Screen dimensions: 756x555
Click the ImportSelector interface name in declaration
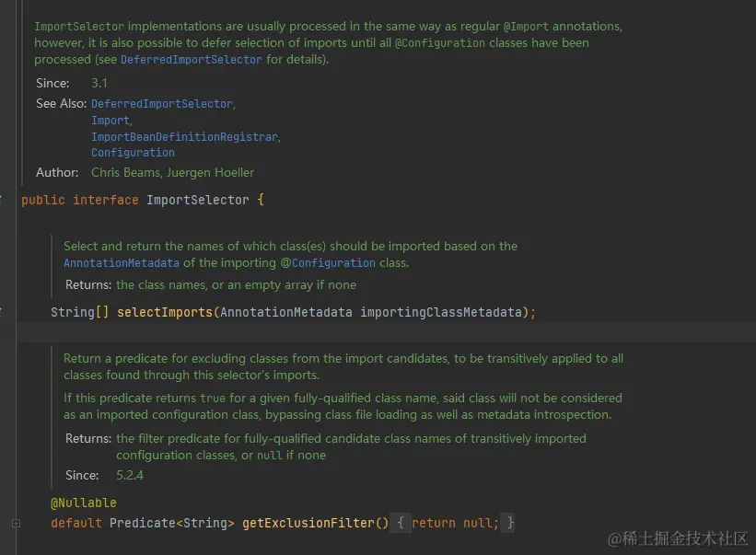point(198,200)
